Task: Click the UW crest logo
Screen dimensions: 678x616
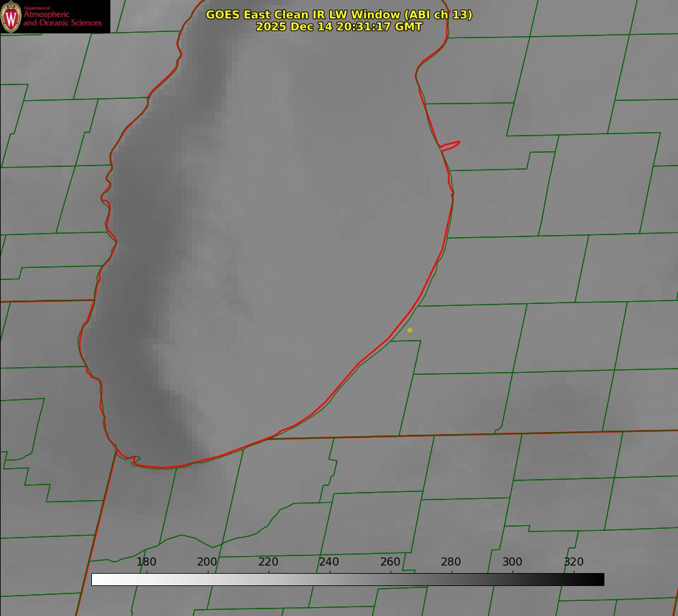Action: [x=11, y=17]
